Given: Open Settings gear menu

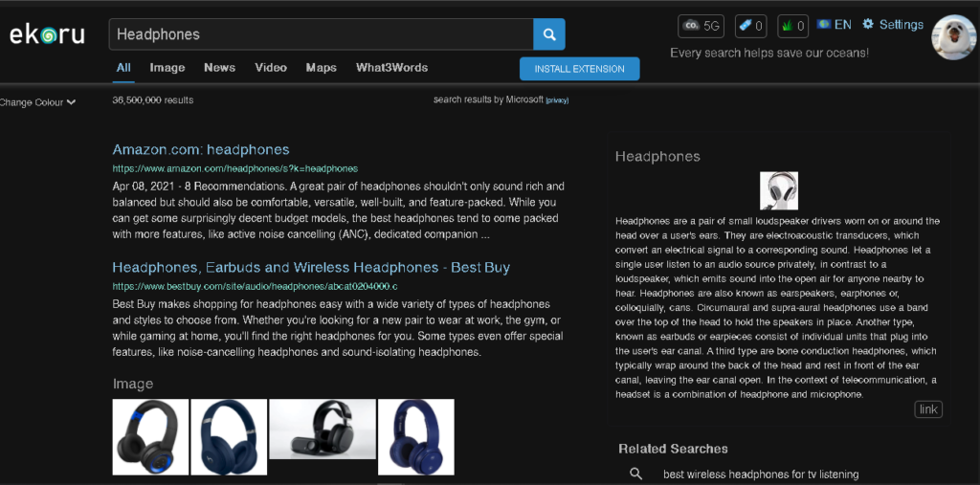Looking at the screenshot, I should pos(893,24).
